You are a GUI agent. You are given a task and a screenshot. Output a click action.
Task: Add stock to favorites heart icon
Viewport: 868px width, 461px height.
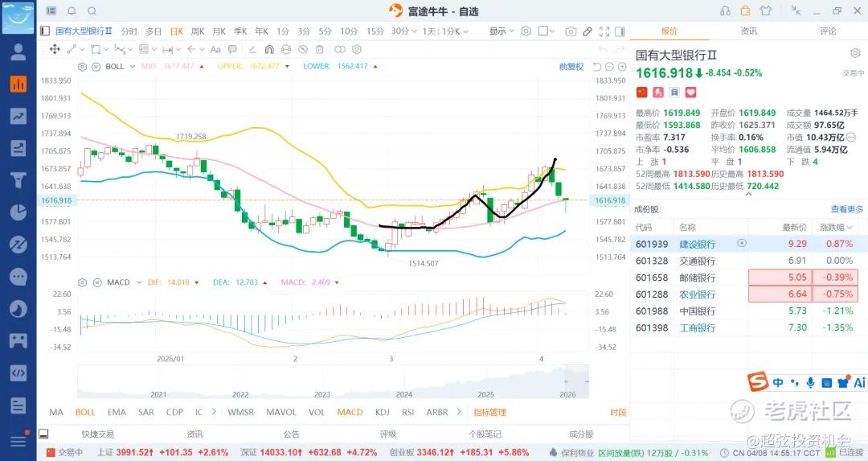(x=690, y=93)
